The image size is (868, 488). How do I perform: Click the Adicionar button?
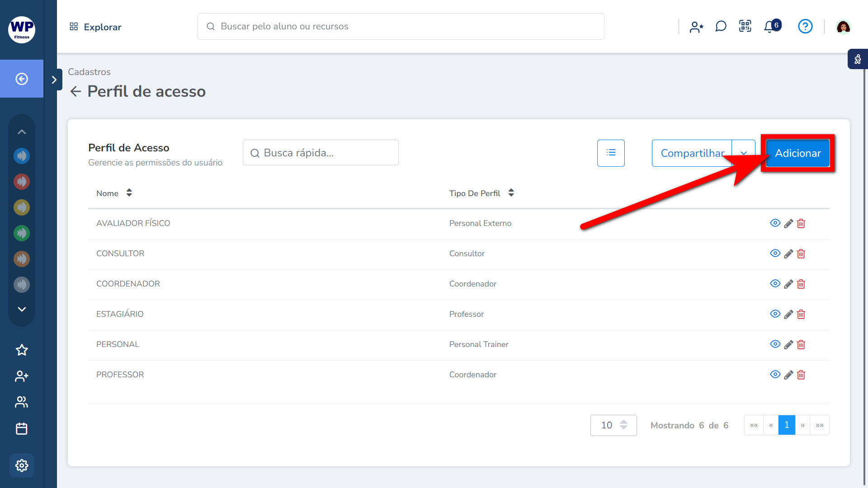pos(797,153)
